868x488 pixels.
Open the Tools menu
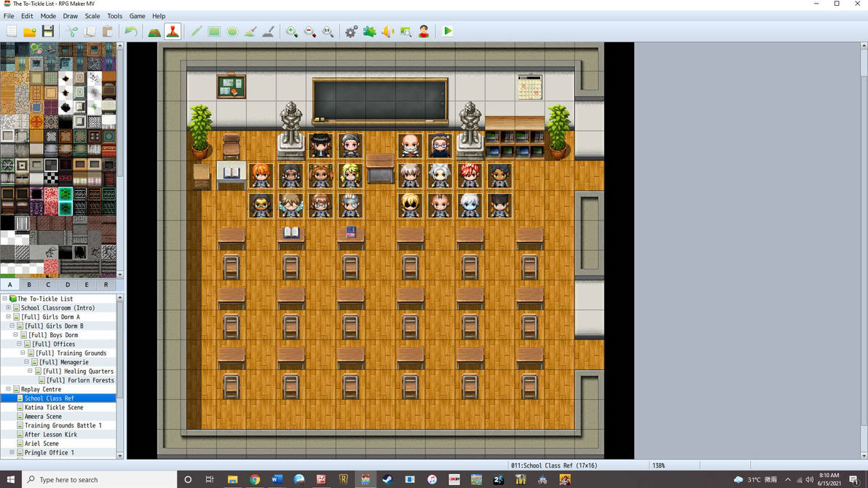click(114, 16)
